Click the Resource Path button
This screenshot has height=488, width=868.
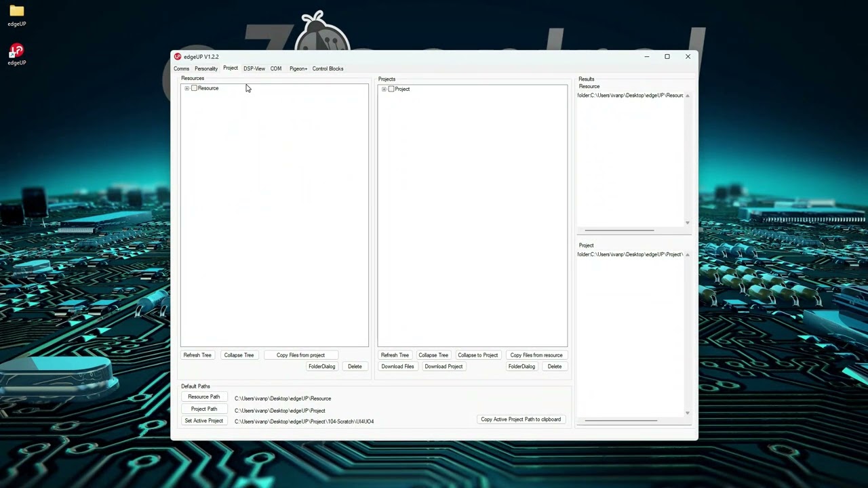[204, 397]
